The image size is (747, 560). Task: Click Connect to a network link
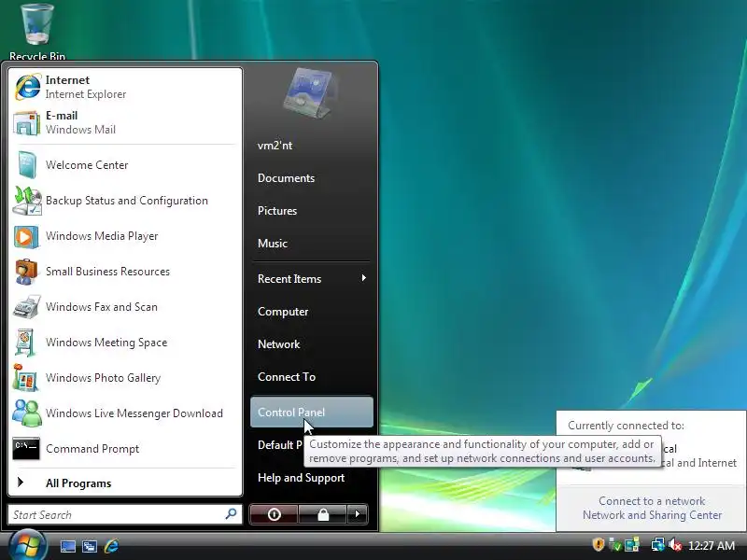pos(652,501)
